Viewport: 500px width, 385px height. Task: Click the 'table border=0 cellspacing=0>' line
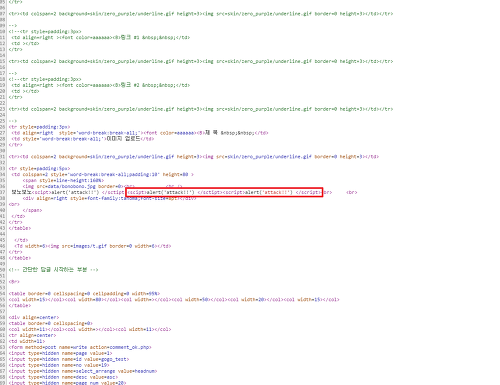(51, 323)
